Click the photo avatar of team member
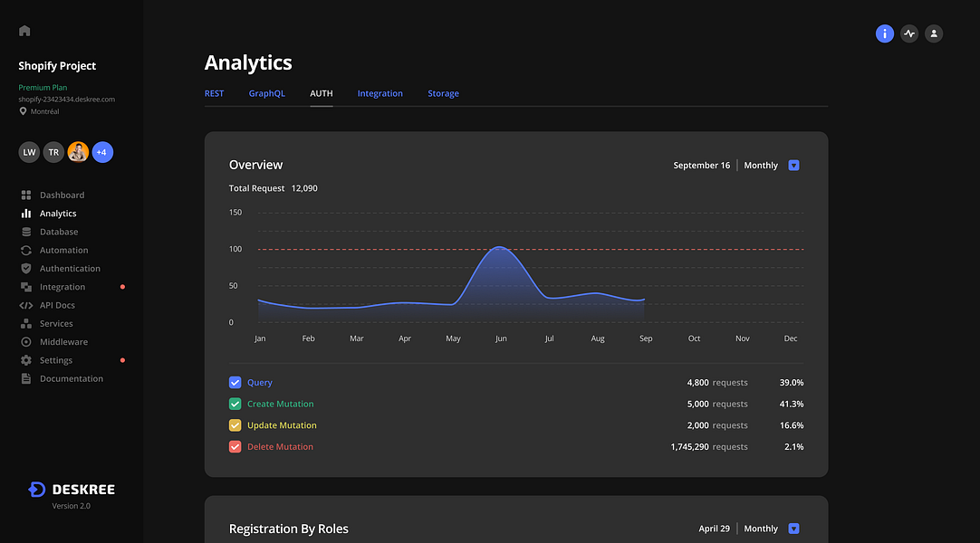The width and height of the screenshot is (980, 543). 78,152
